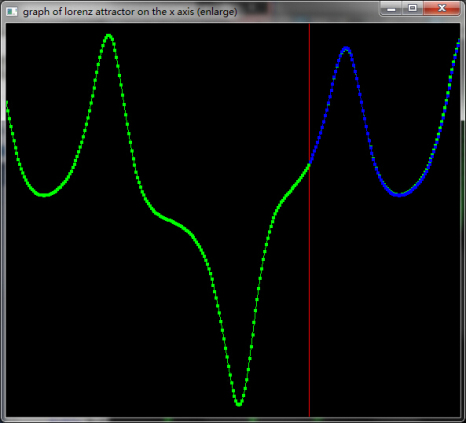Click the green inflection shoulder mid-descent

pyautogui.click(x=170, y=220)
